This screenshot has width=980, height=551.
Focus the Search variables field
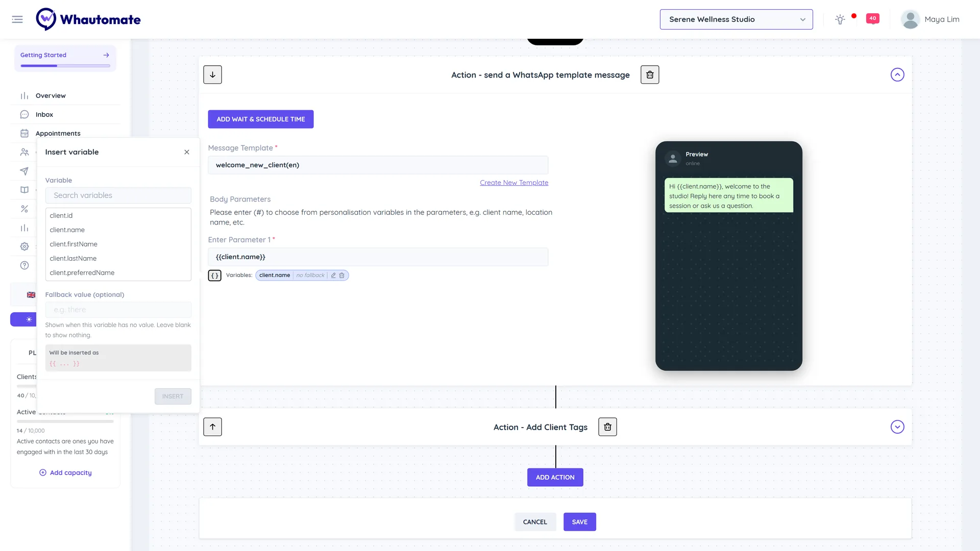click(118, 195)
